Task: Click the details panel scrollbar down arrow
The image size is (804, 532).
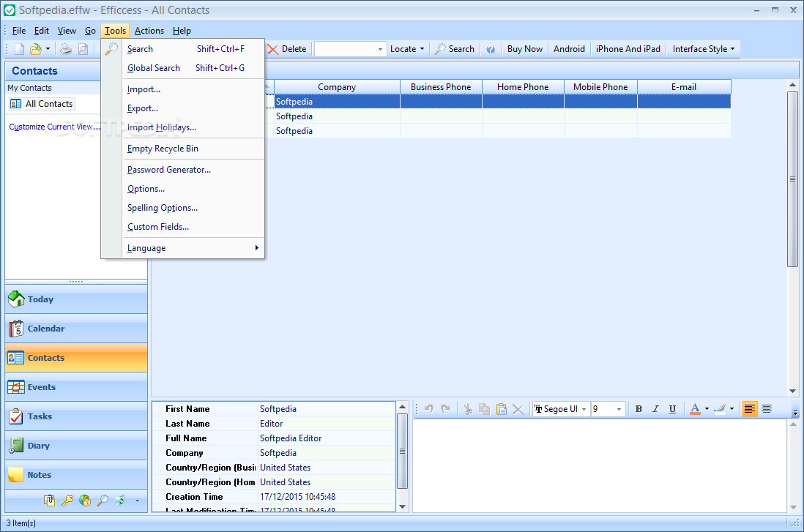Action: [x=403, y=507]
